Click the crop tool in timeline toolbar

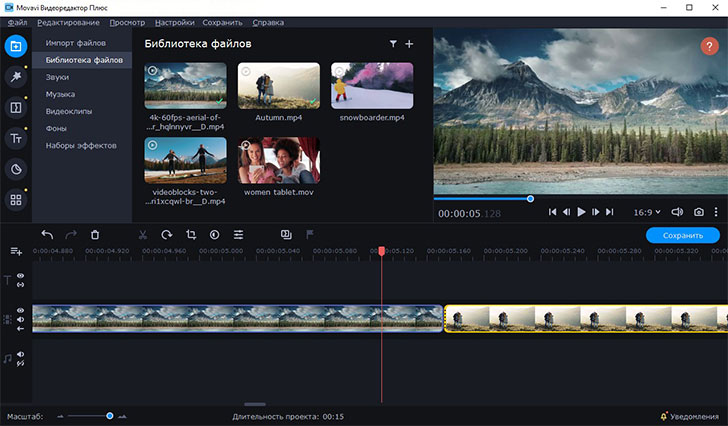point(191,235)
